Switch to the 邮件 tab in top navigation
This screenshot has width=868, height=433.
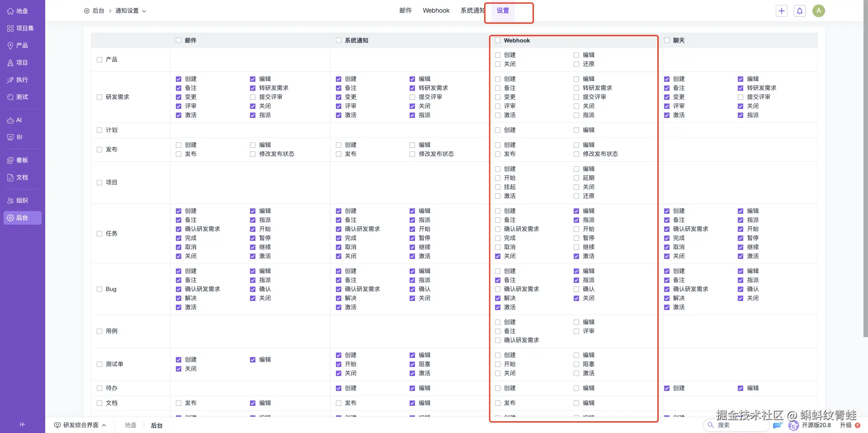pyautogui.click(x=406, y=10)
